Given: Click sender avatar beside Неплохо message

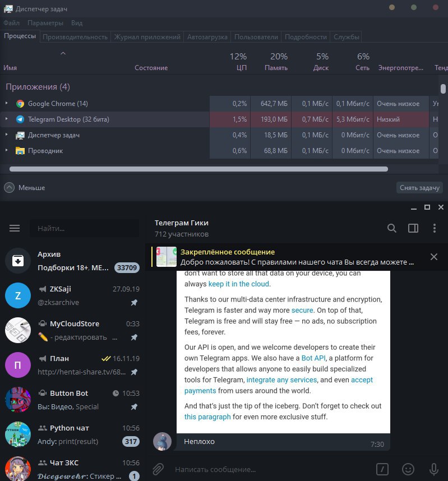Looking at the screenshot, I should [x=162, y=441].
